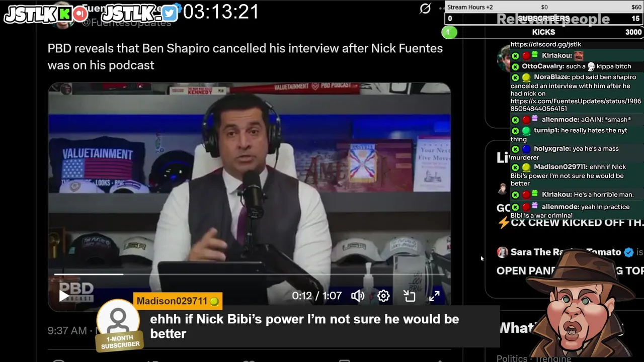Click the green ball badge beside turnip1
644x362 pixels.
point(526,131)
